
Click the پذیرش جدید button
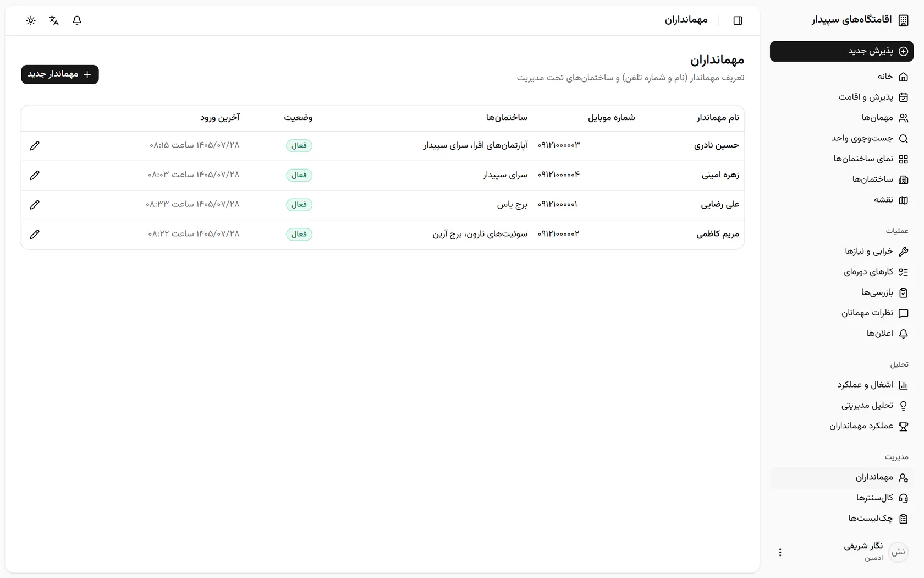842,51
